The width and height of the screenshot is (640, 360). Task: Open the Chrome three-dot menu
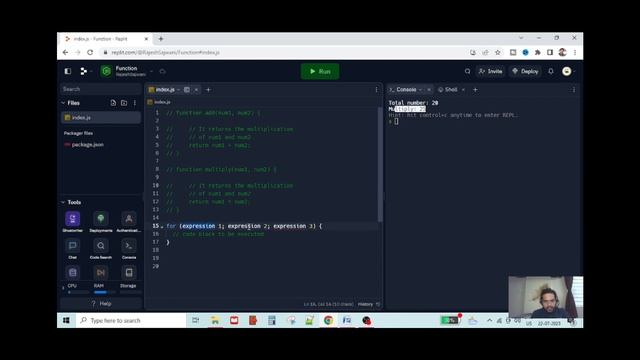click(x=575, y=52)
